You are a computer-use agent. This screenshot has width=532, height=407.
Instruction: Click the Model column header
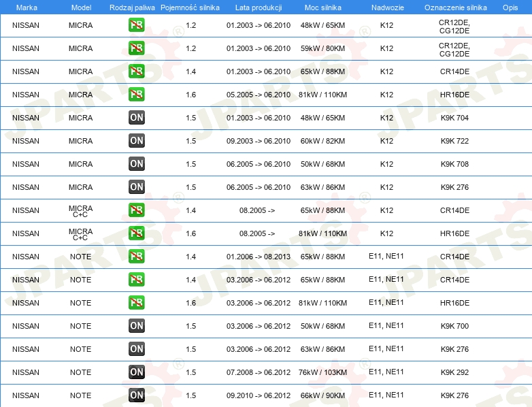point(81,7)
